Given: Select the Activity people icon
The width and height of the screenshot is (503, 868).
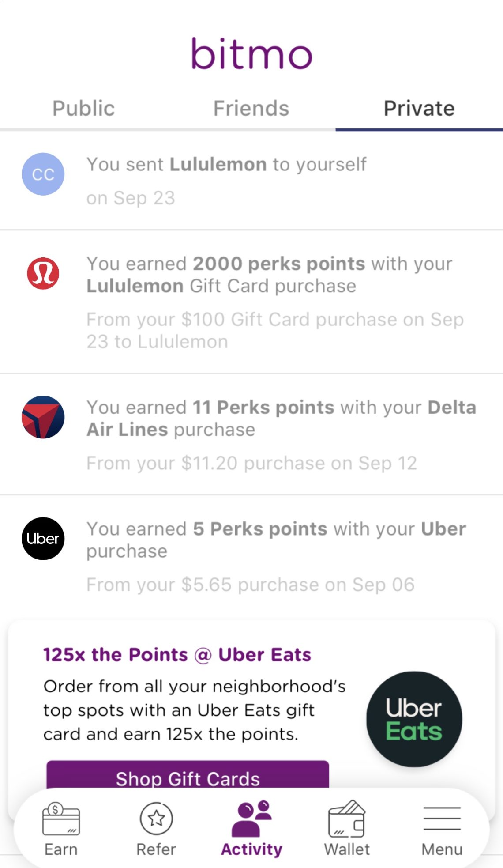Looking at the screenshot, I should tap(251, 818).
